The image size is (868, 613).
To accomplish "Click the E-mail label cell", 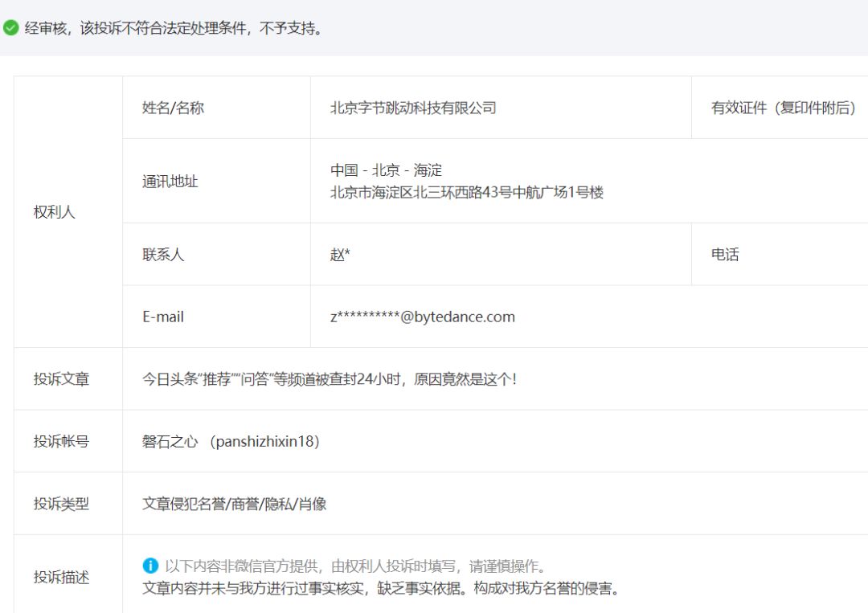I will point(164,317).
